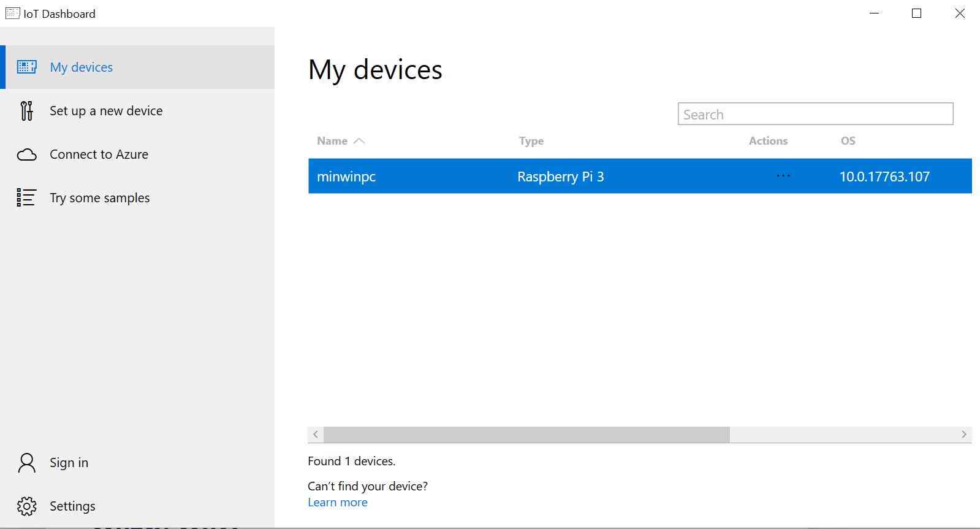Open the My devices menu label

coord(82,67)
